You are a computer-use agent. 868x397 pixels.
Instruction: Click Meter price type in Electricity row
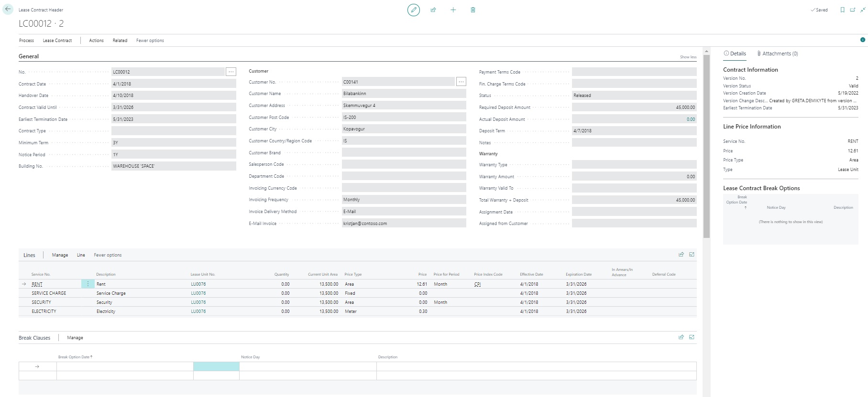tap(351, 311)
